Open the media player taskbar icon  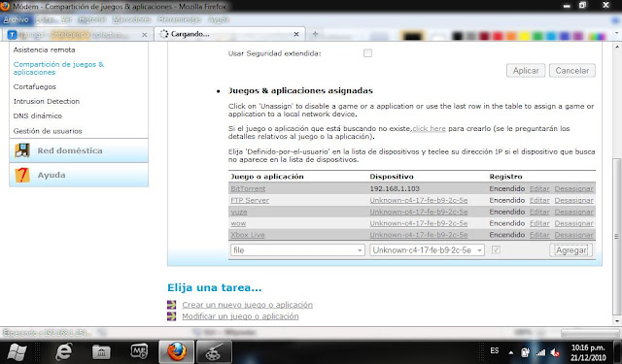pos(139,351)
